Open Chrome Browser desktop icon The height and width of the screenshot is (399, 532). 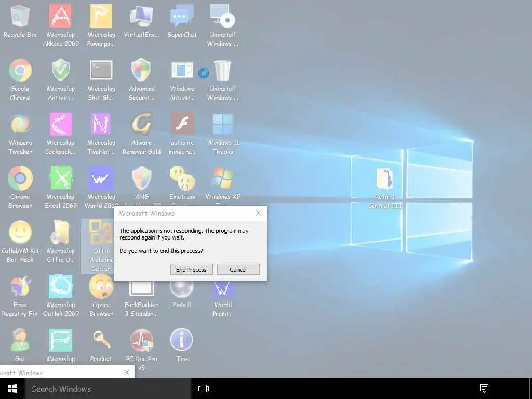pos(20,178)
